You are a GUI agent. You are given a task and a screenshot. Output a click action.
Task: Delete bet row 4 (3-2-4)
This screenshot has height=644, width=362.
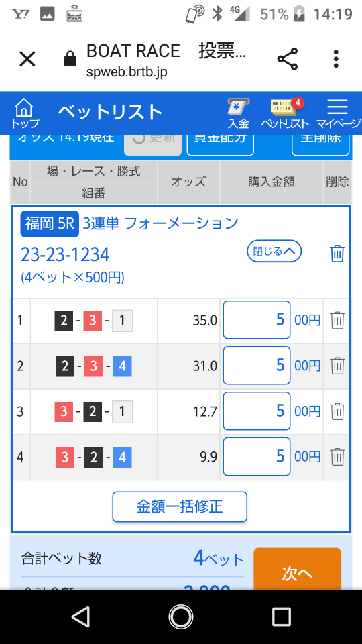337,457
